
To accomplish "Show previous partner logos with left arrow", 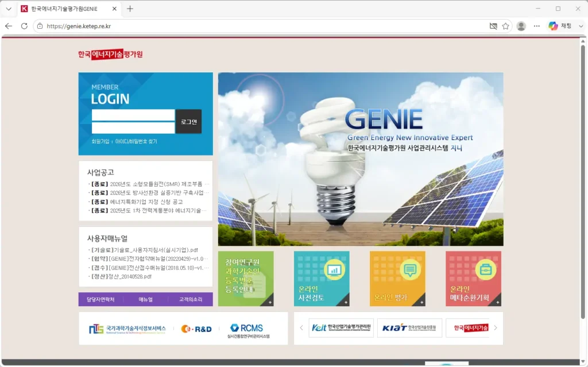I will [301, 328].
